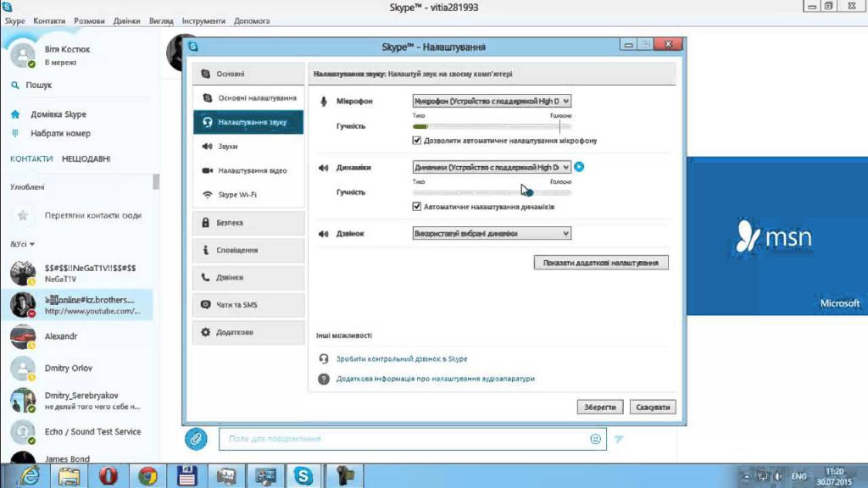Viewport: 868px width, 488px height.
Task: Toggle Автоматичне налаштування динаміків checkbox
Action: [x=417, y=207]
